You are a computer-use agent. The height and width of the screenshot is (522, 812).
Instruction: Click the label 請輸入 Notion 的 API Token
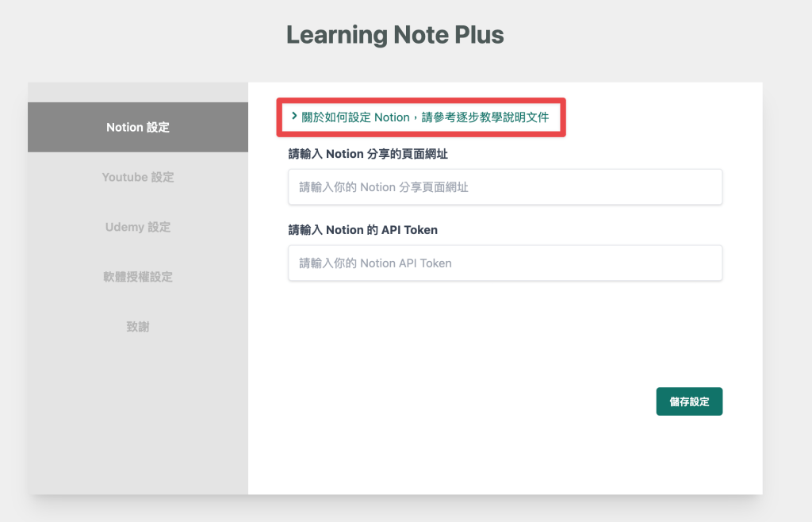click(362, 230)
